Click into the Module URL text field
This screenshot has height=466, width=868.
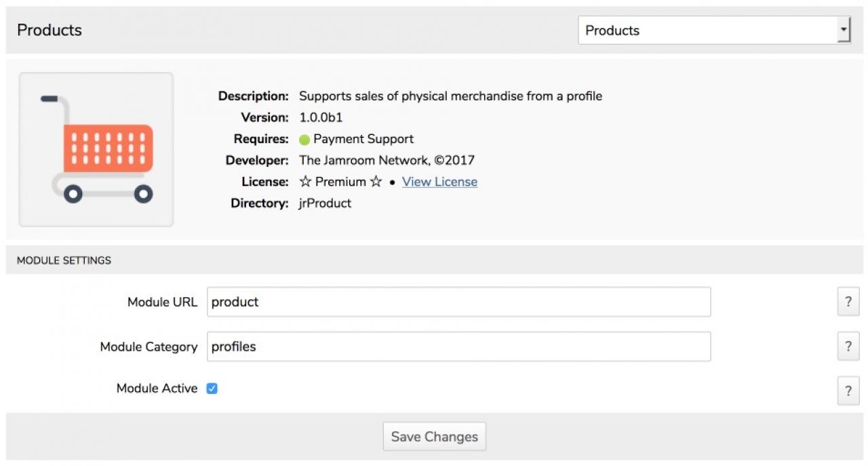pos(458,302)
